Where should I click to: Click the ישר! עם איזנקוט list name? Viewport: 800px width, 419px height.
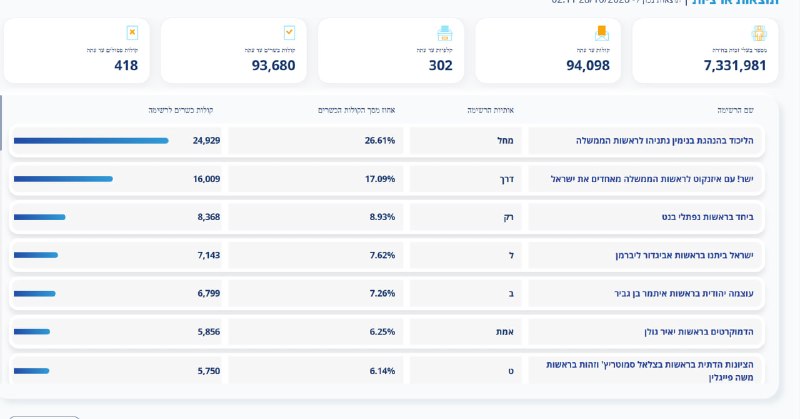coord(652,179)
